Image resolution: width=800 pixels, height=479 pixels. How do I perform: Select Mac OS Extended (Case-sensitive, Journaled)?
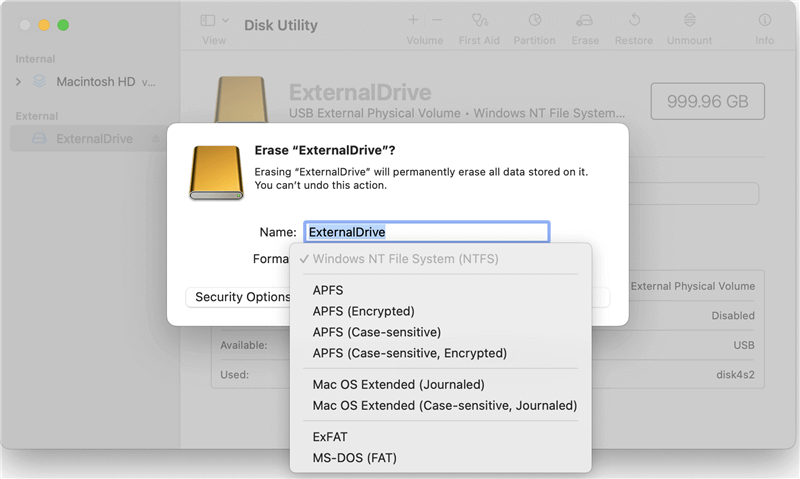tap(444, 405)
